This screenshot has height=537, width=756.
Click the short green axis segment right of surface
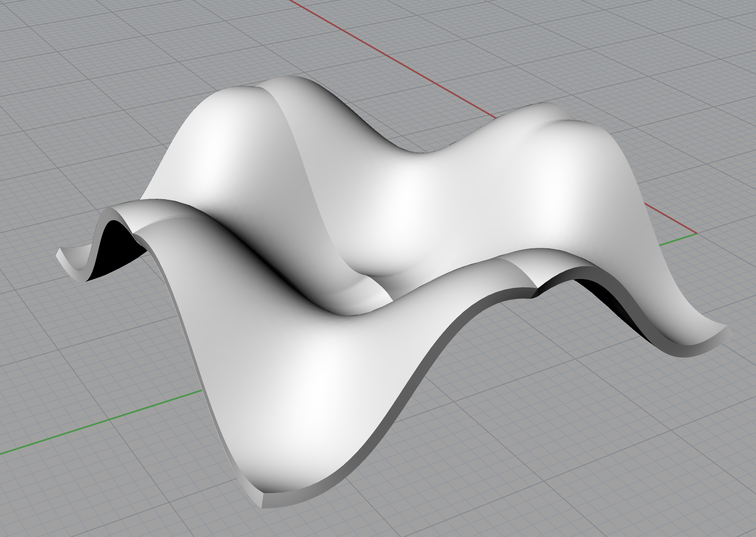click(x=678, y=239)
